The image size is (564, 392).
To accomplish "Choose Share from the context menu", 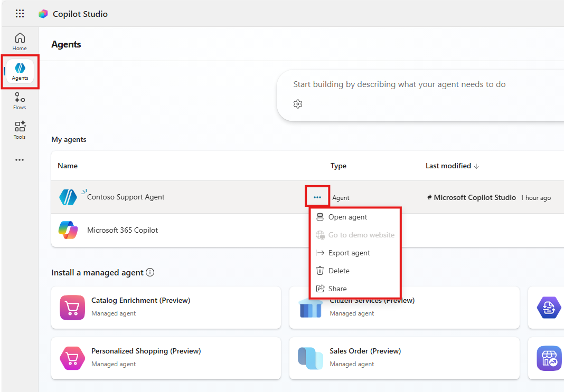I will point(355,289).
